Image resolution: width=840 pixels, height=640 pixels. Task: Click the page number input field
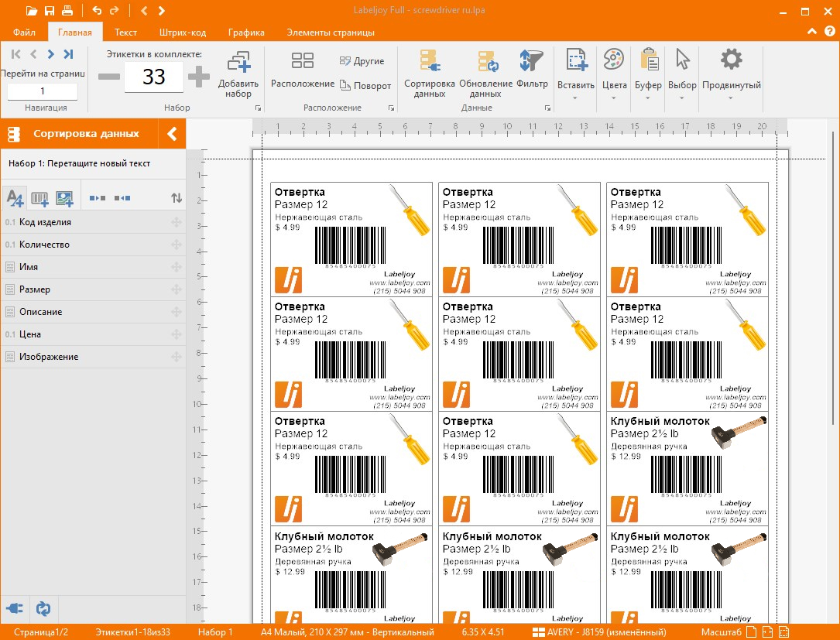43,91
